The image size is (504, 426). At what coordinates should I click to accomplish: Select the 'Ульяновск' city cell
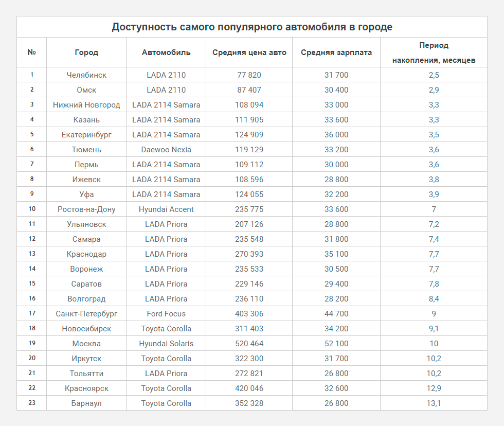pyautogui.click(x=86, y=224)
